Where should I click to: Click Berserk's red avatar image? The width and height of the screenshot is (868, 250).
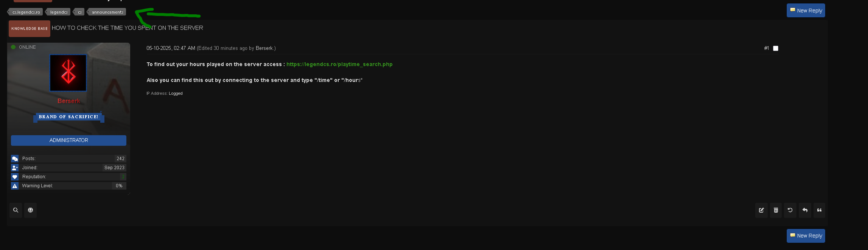pyautogui.click(x=68, y=73)
